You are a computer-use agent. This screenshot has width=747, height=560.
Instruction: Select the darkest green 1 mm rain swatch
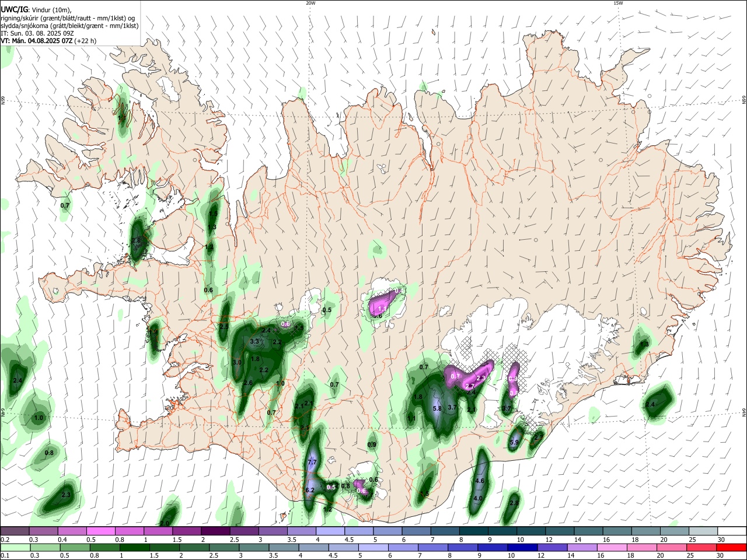pyautogui.click(x=136, y=547)
